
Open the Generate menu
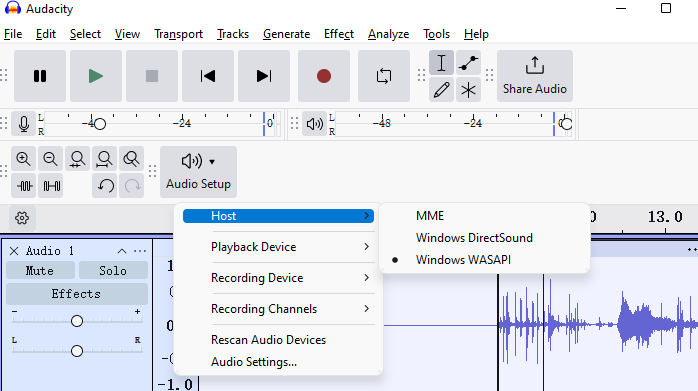coord(286,34)
